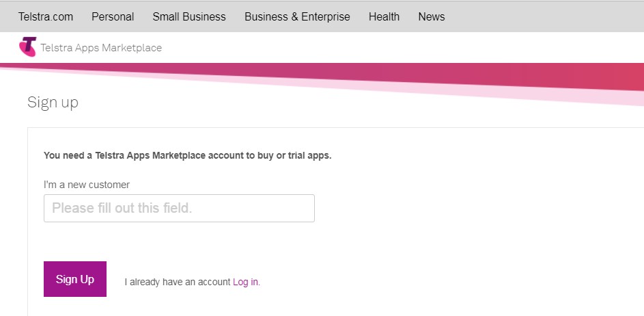Click empty gray area right of News
Screen dimensions: 644x316
pyautogui.click(x=546, y=16)
